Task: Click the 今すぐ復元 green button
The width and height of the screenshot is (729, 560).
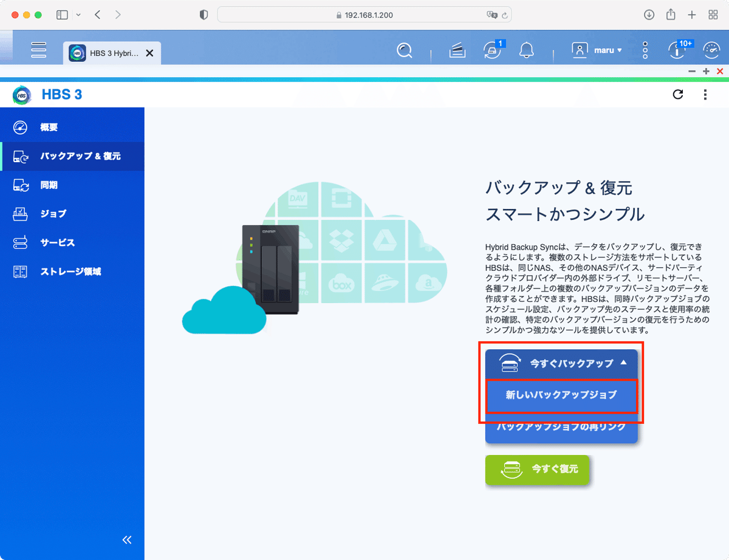Action: coord(538,470)
